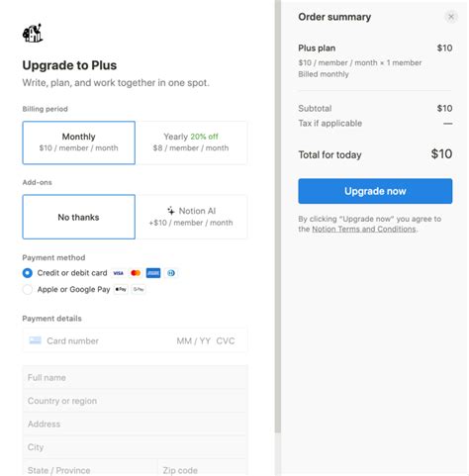
Task: Click the Google Pay badge icon
Action: click(139, 290)
